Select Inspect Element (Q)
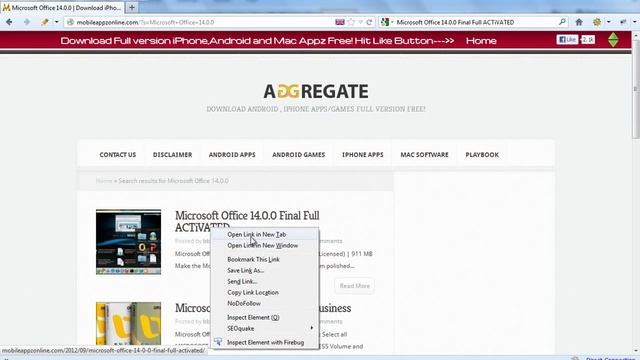 point(264,317)
